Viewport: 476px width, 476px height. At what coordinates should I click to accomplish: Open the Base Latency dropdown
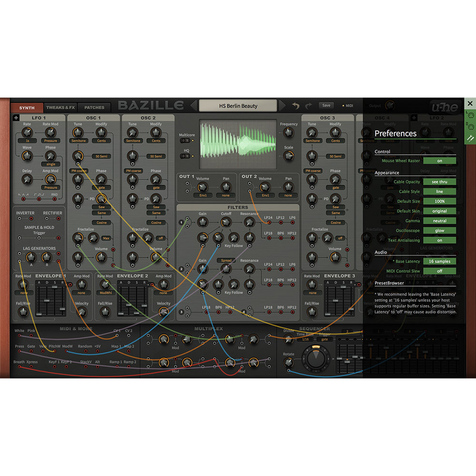pos(439,261)
